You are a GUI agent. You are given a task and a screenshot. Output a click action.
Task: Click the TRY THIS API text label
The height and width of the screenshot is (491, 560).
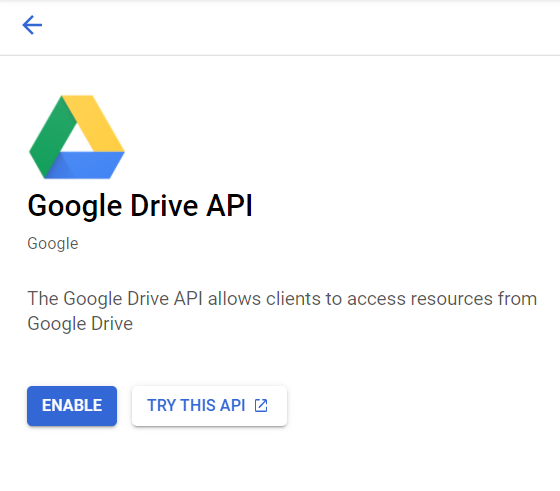tap(196, 406)
